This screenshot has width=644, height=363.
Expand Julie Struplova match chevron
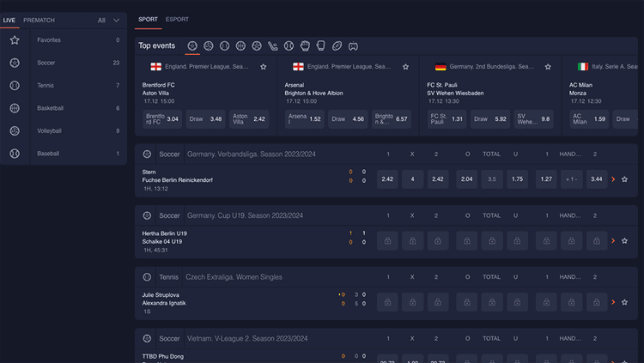tap(613, 302)
